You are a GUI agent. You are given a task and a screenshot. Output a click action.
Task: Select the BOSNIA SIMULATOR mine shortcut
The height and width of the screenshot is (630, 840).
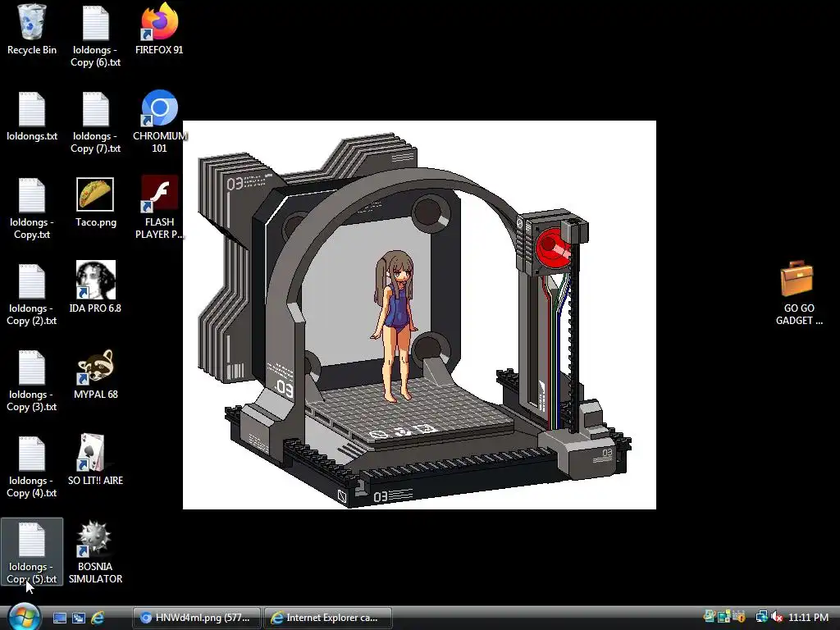click(x=95, y=552)
